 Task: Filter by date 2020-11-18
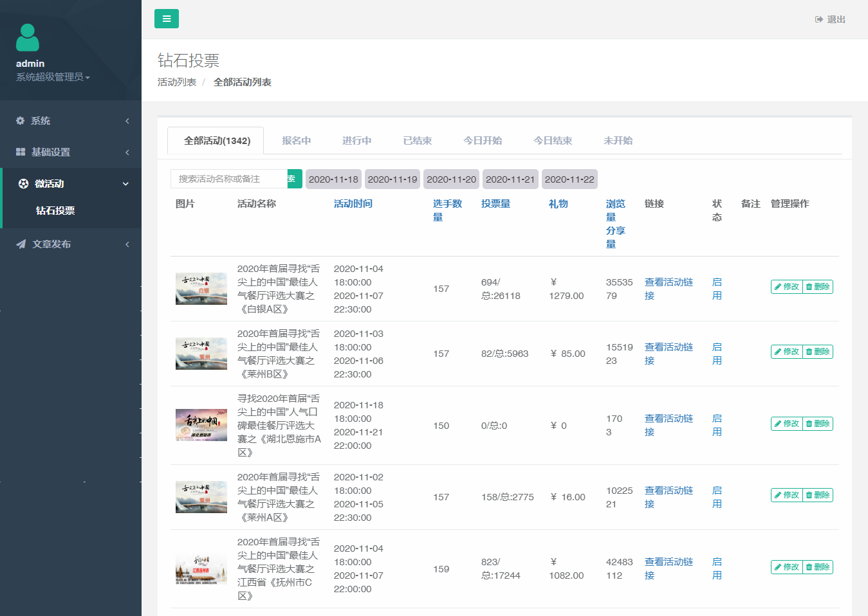point(333,179)
